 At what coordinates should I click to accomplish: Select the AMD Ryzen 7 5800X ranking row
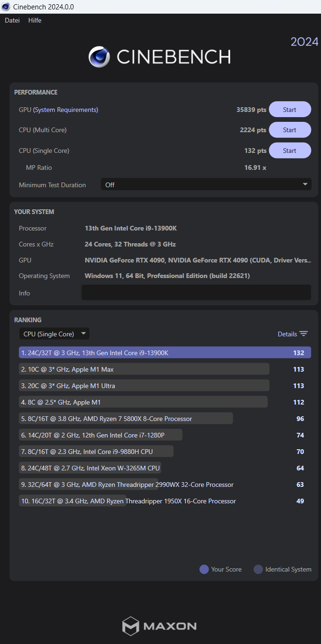coord(165,419)
